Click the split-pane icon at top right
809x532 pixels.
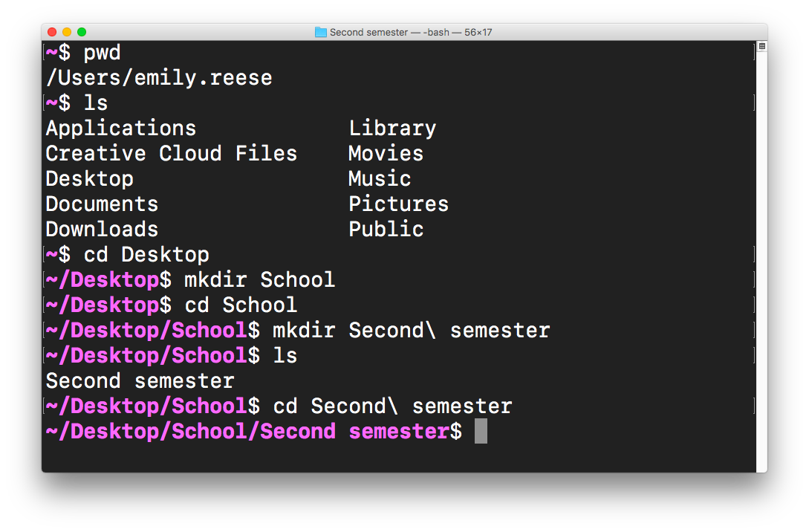[x=761, y=47]
